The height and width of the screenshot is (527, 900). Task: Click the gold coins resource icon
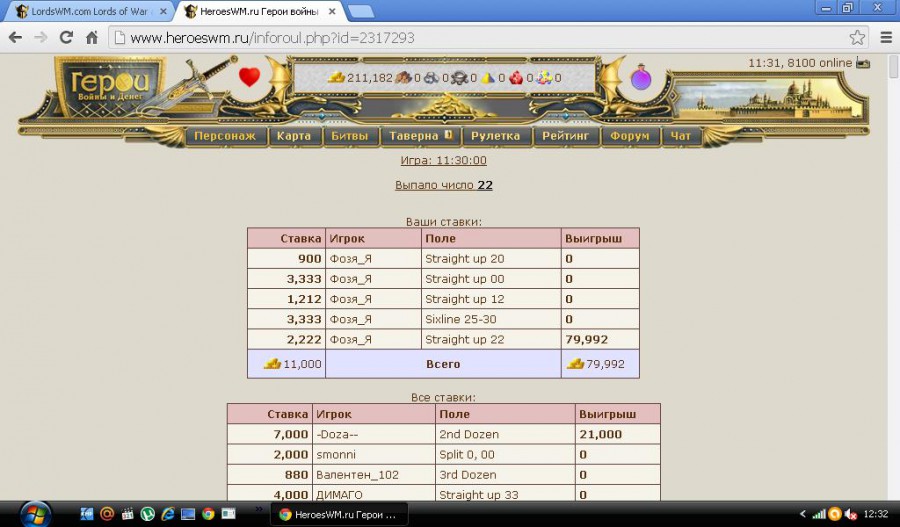pyautogui.click(x=337, y=77)
